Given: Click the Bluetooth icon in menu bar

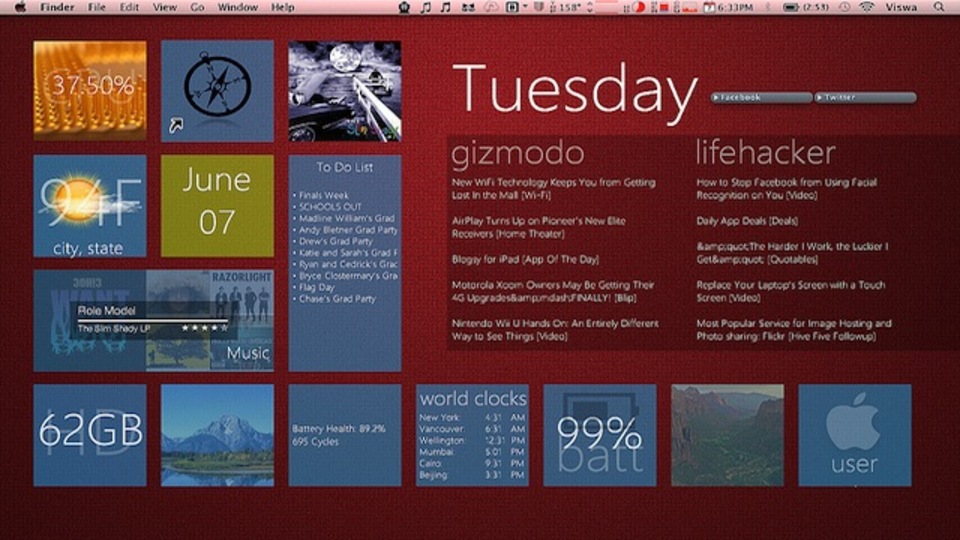Looking at the screenshot, I should [x=768, y=7].
